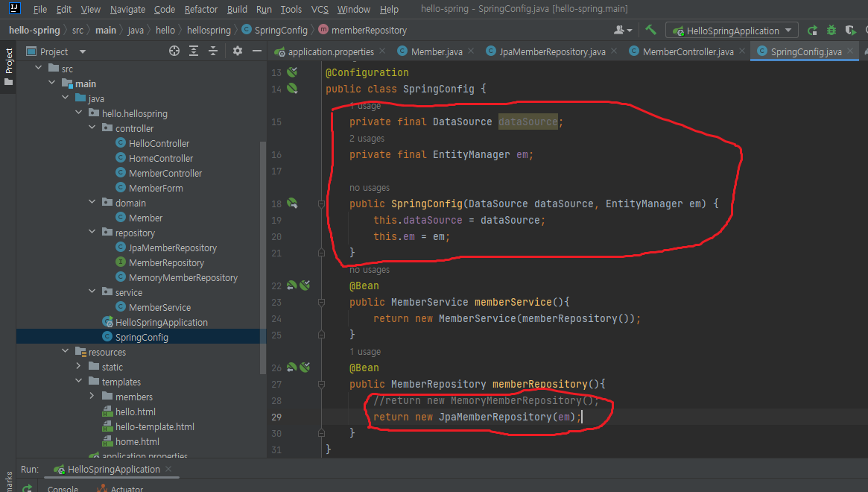Screen dimensions: 868x492
Task: Click hello-spring breadcrumb
Action: tap(34, 30)
